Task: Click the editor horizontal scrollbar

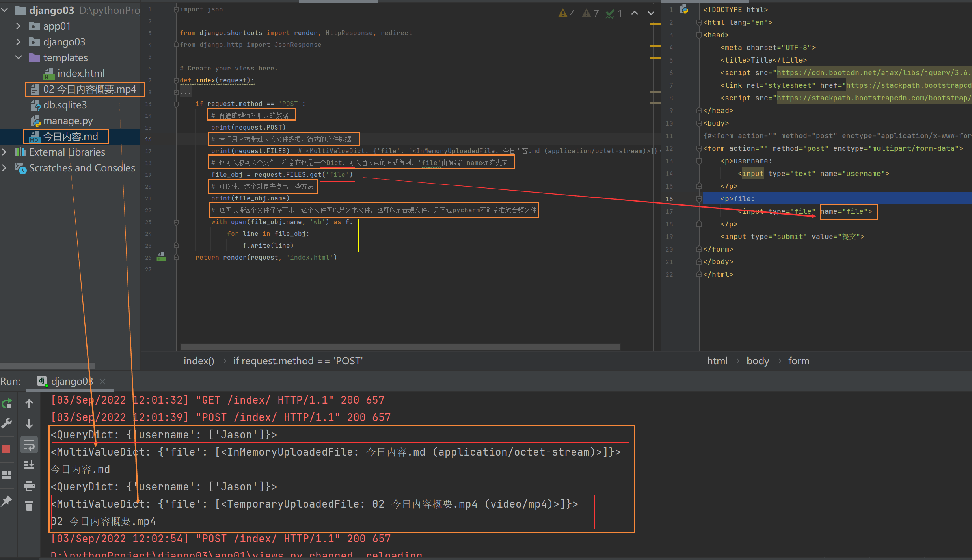Action: pyautogui.click(x=400, y=347)
